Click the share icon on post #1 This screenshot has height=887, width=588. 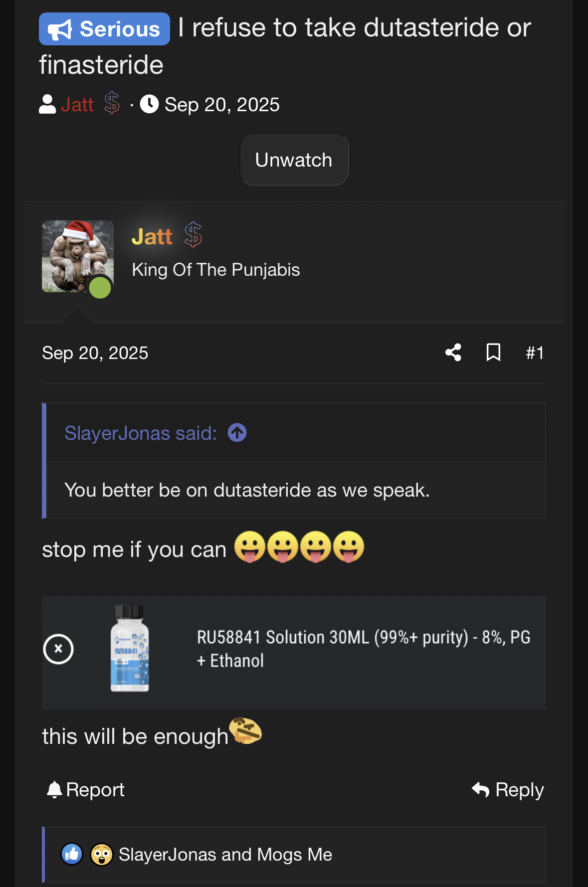(453, 353)
